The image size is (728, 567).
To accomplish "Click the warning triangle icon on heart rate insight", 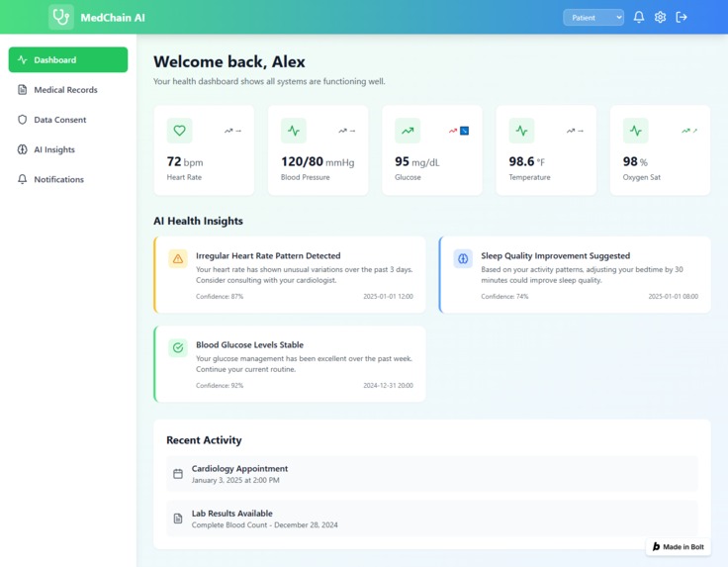I will (x=178, y=258).
